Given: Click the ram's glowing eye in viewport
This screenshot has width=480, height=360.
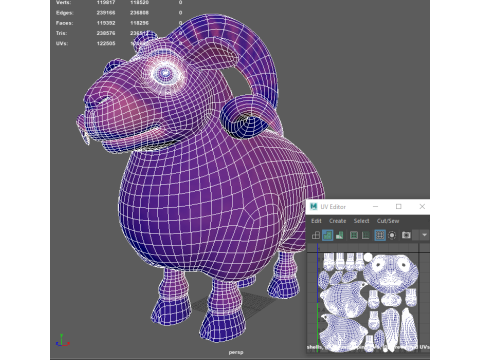Looking at the screenshot, I should pos(165,73).
